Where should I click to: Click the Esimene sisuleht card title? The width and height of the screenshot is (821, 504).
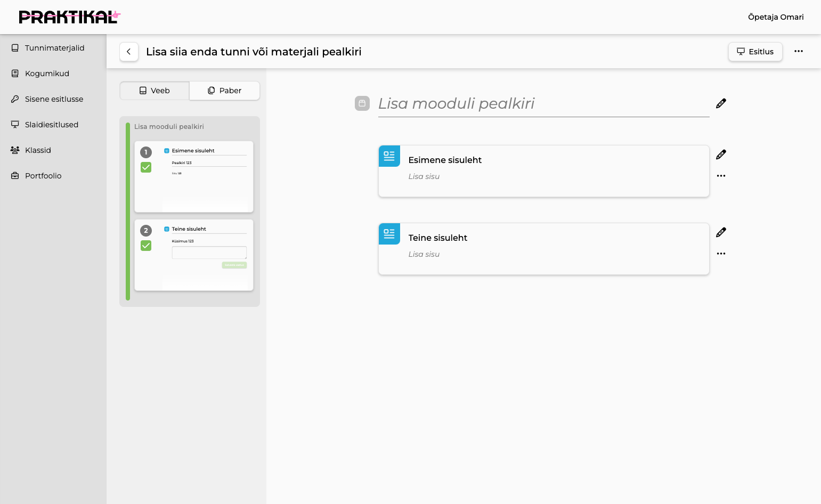click(445, 160)
